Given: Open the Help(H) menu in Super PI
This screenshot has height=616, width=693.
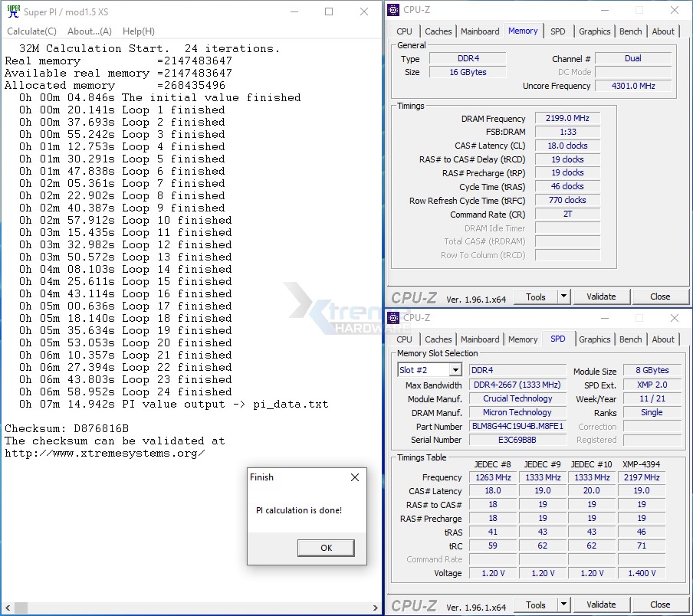Looking at the screenshot, I should [138, 31].
